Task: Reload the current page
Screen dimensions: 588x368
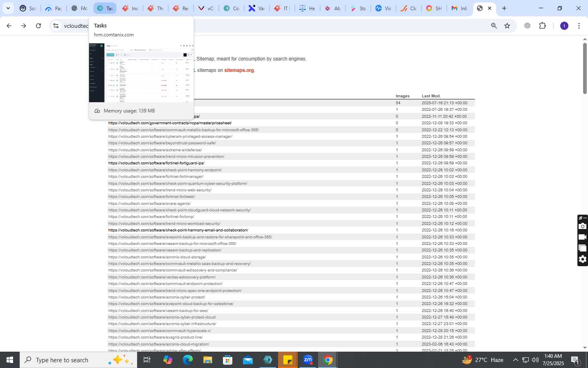Action: click(x=38, y=26)
